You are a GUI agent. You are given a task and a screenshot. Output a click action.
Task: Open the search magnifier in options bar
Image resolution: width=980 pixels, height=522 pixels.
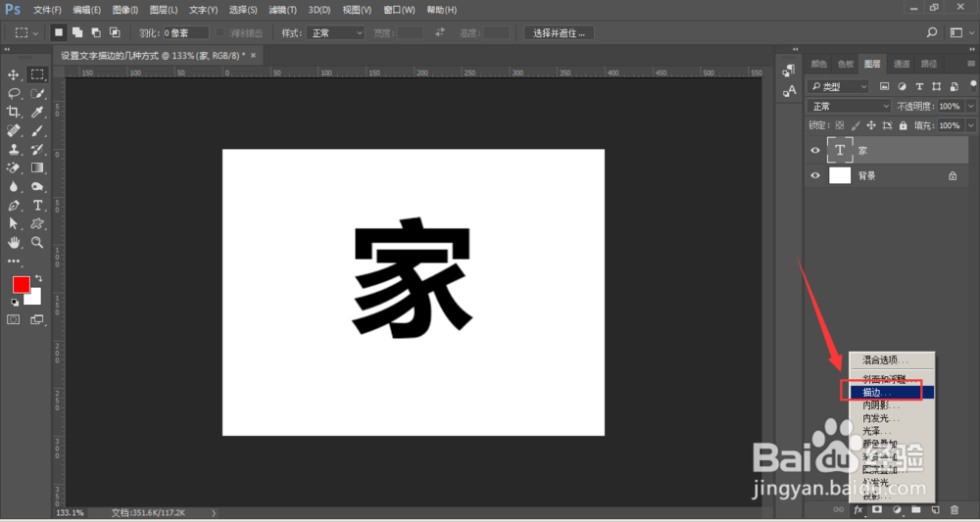click(932, 32)
